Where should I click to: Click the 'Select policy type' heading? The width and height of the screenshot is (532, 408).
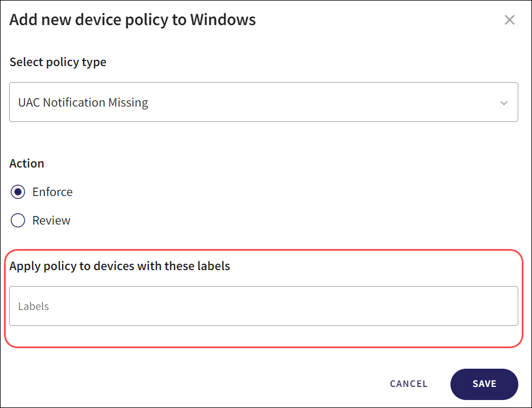58,62
